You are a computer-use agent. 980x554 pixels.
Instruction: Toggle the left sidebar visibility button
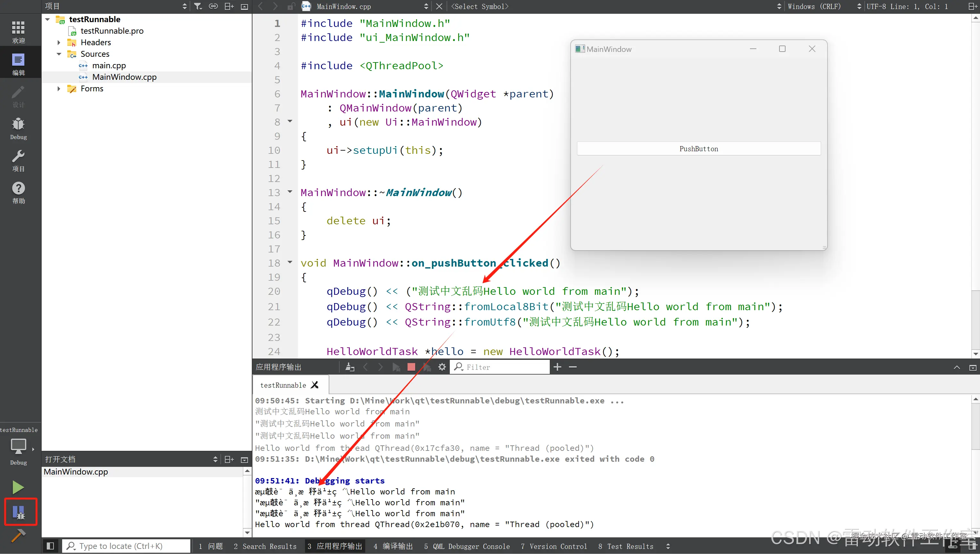pos(50,546)
